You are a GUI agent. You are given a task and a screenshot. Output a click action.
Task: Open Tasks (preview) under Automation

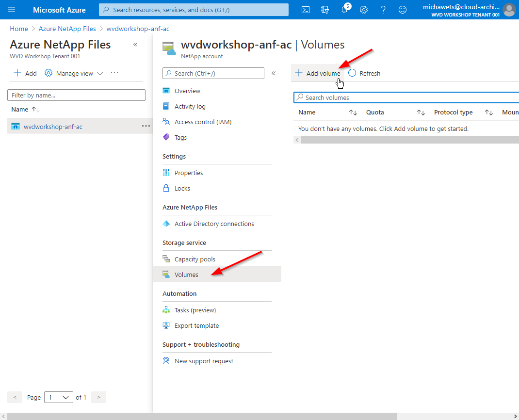(x=195, y=310)
